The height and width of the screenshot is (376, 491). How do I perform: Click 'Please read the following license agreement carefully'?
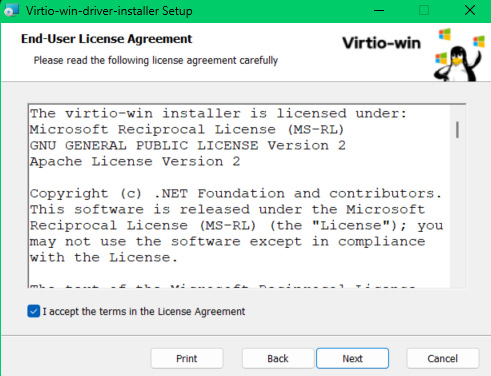(x=156, y=60)
